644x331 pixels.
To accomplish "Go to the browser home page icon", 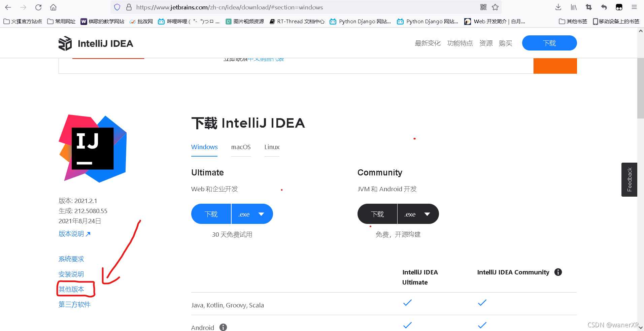I will [x=53, y=7].
